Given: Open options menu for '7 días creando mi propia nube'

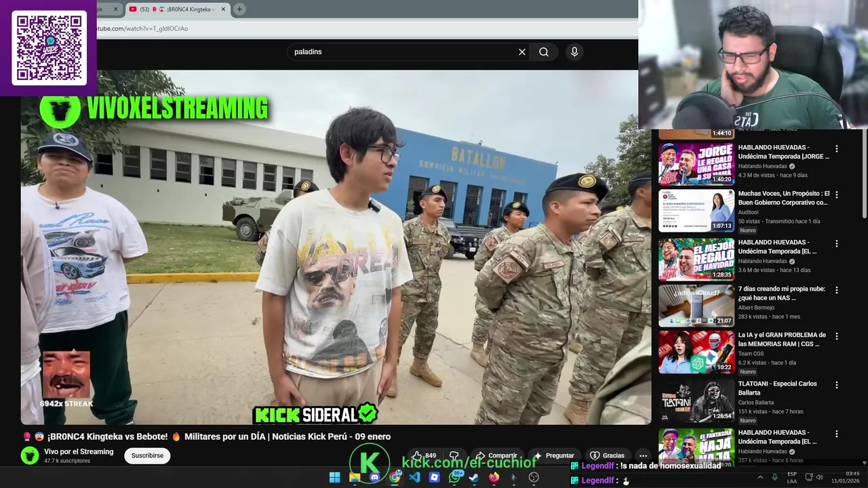Looking at the screenshot, I should [836, 290].
